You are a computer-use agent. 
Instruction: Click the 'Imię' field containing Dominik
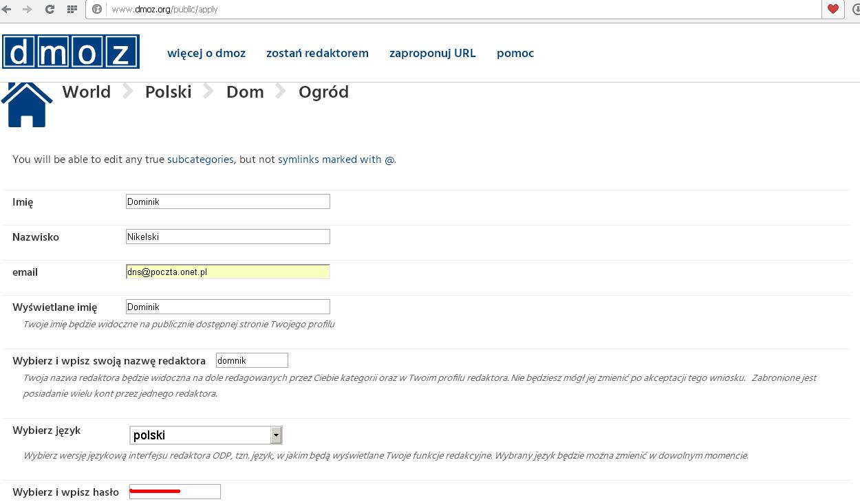228,201
